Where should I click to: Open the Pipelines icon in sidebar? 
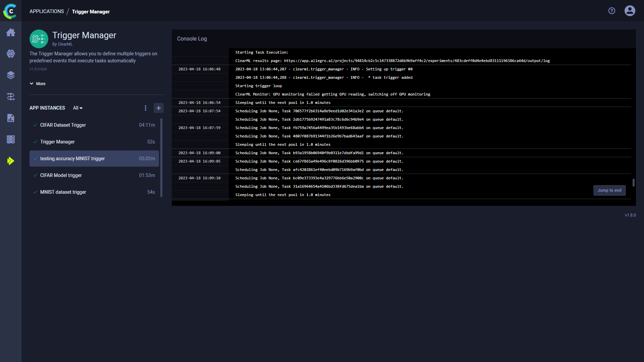[11, 97]
